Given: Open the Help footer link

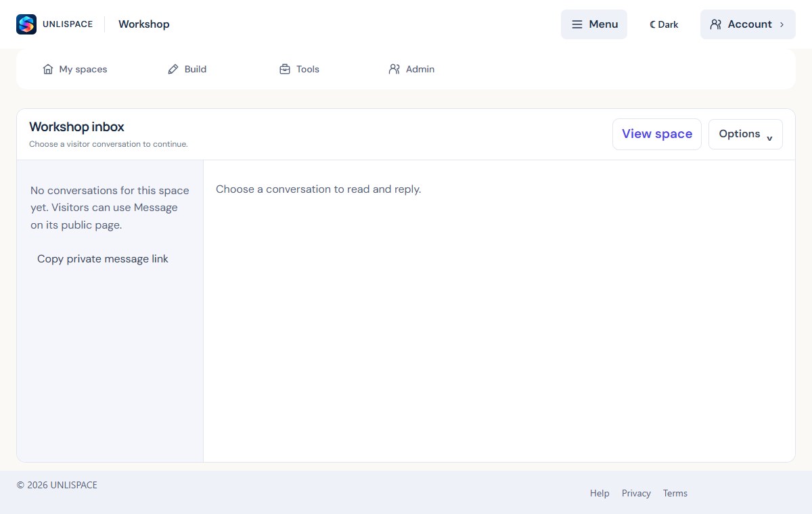Looking at the screenshot, I should pos(600,493).
